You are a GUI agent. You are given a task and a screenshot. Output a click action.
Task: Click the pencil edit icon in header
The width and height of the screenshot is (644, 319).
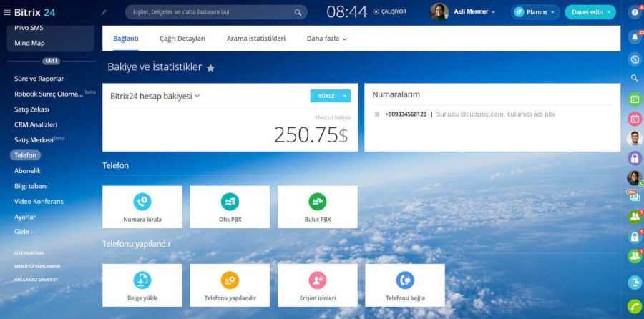pos(104,12)
